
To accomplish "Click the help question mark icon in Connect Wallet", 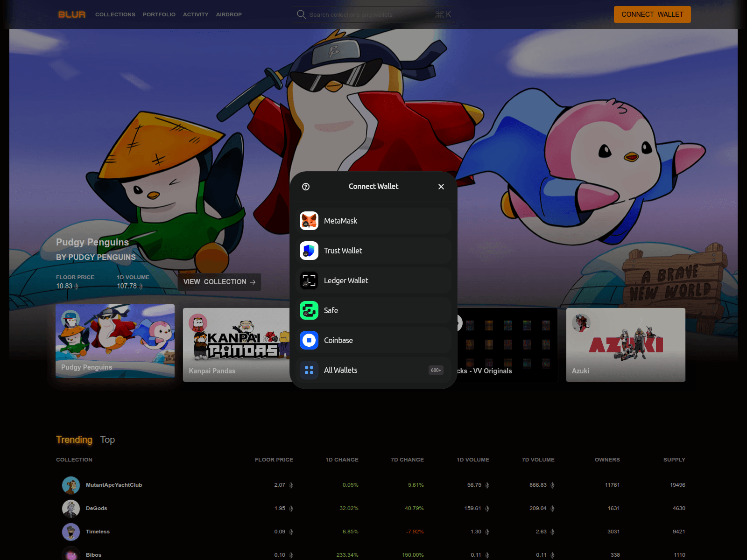I will click(x=306, y=187).
